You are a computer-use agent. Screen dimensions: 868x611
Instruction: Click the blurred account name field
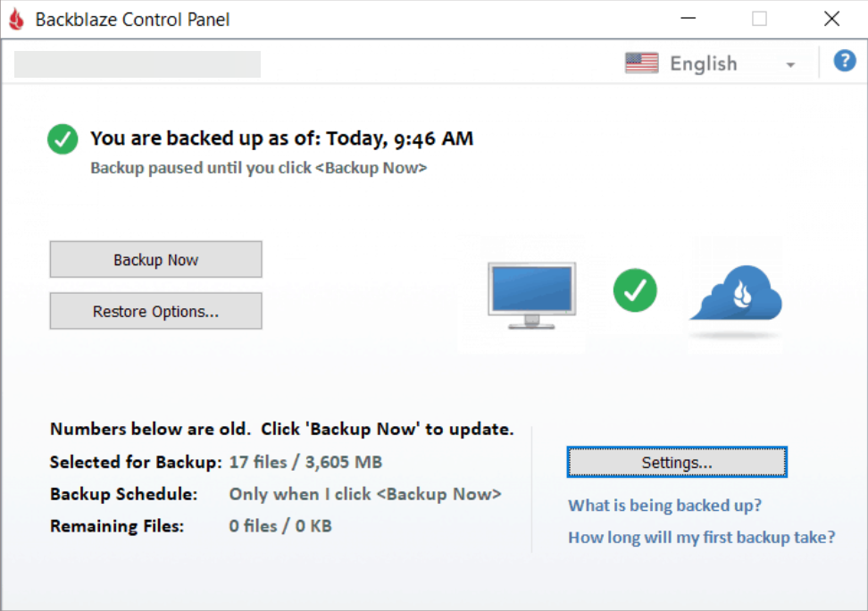(x=138, y=64)
